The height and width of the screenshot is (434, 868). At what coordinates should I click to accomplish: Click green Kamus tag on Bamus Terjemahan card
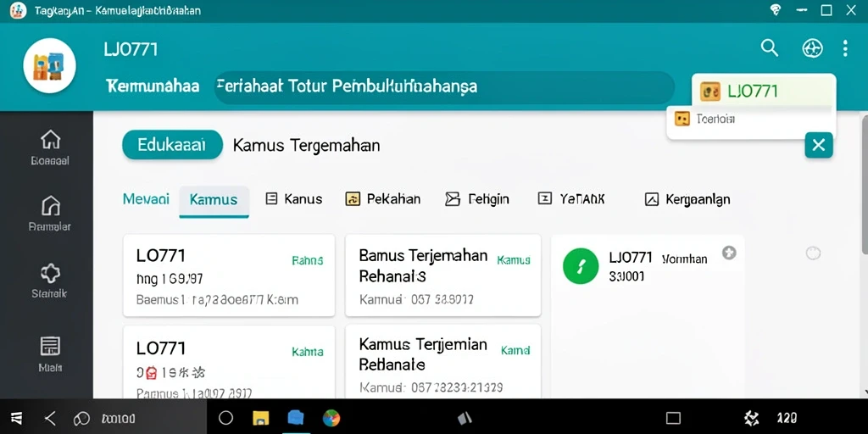514,260
